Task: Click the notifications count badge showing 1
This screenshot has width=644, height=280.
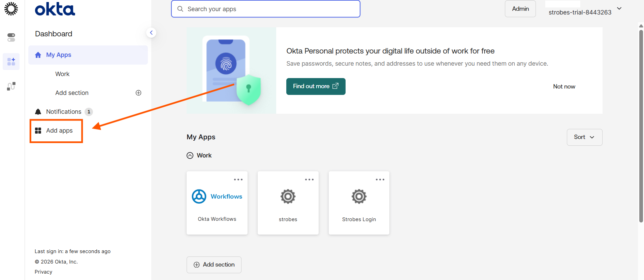Action: pos(89,112)
